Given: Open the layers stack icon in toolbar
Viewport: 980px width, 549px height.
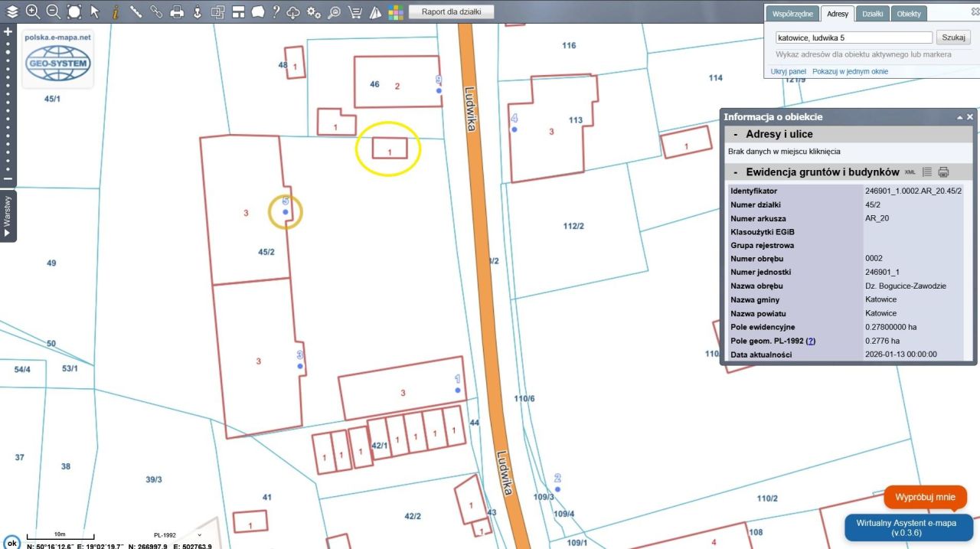Looking at the screenshot, I should click(12, 11).
